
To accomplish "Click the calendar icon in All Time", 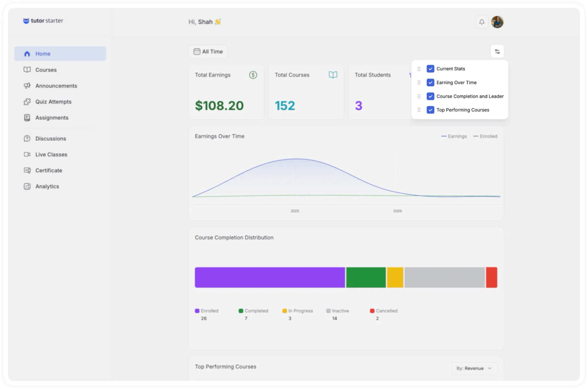I will (x=197, y=51).
